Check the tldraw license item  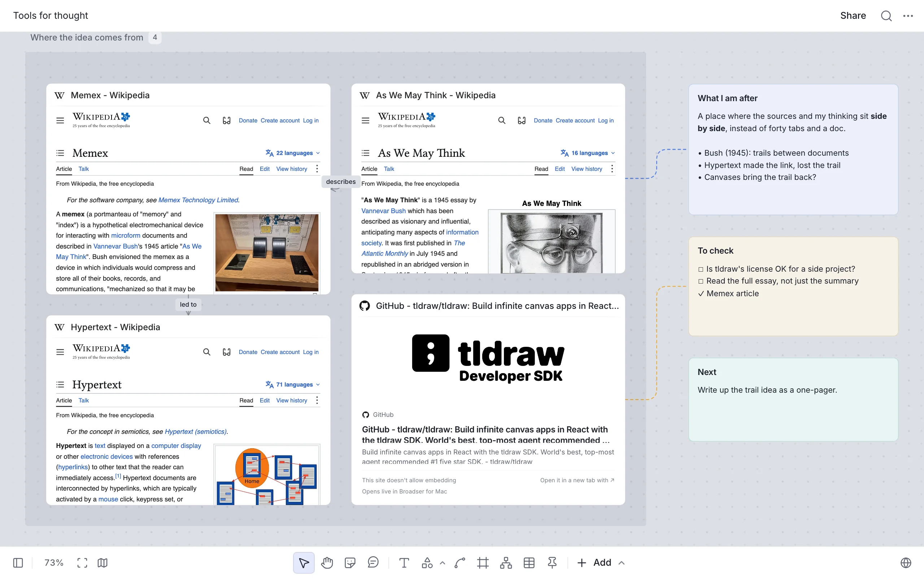point(701,269)
